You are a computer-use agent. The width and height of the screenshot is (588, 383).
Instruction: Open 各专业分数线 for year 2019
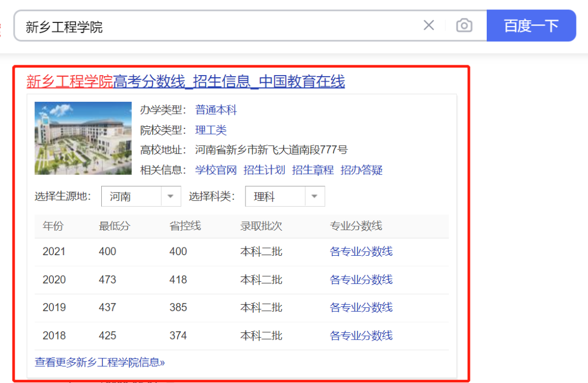coord(361,307)
